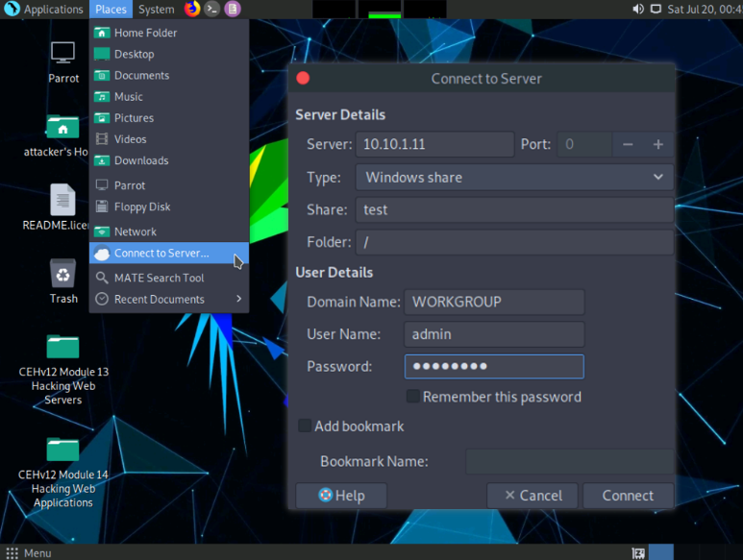743x560 pixels.
Task: Check the Add bookmark checkbox
Action: [x=305, y=426]
